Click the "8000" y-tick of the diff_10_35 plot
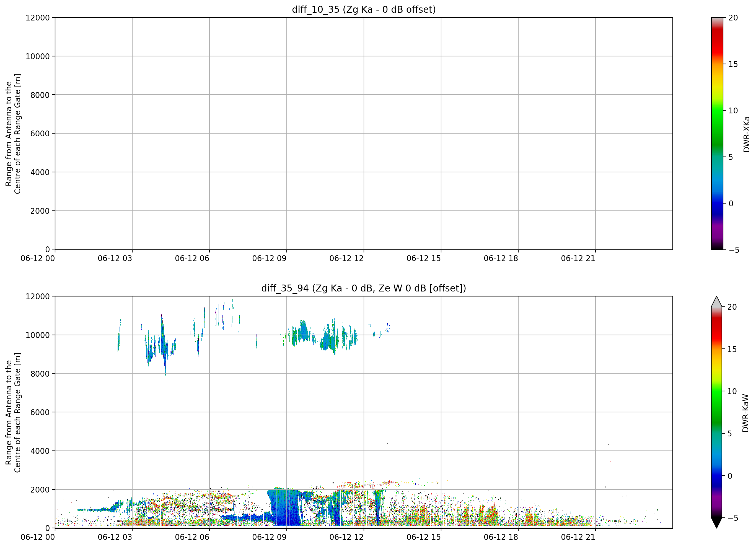Viewport: 756px width, 547px height. point(40,95)
